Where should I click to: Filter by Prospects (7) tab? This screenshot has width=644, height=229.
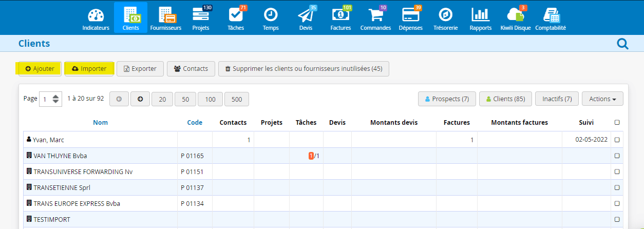pyautogui.click(x=447, y=99)
